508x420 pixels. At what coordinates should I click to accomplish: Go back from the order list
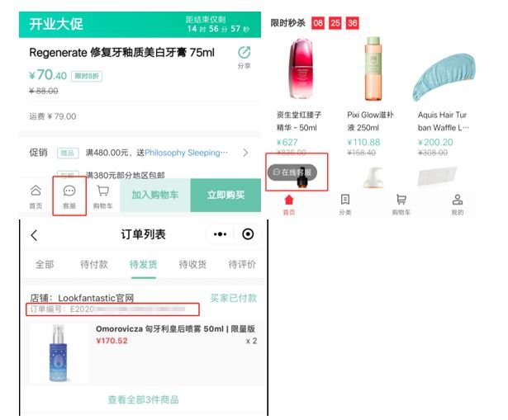34,235
